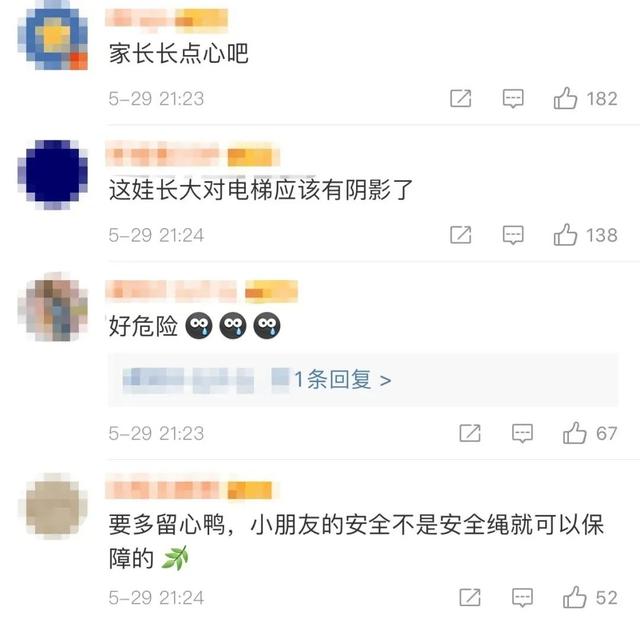
Task: Share the '要多留心鸭' comment
Action: click(x=470, y=598)
